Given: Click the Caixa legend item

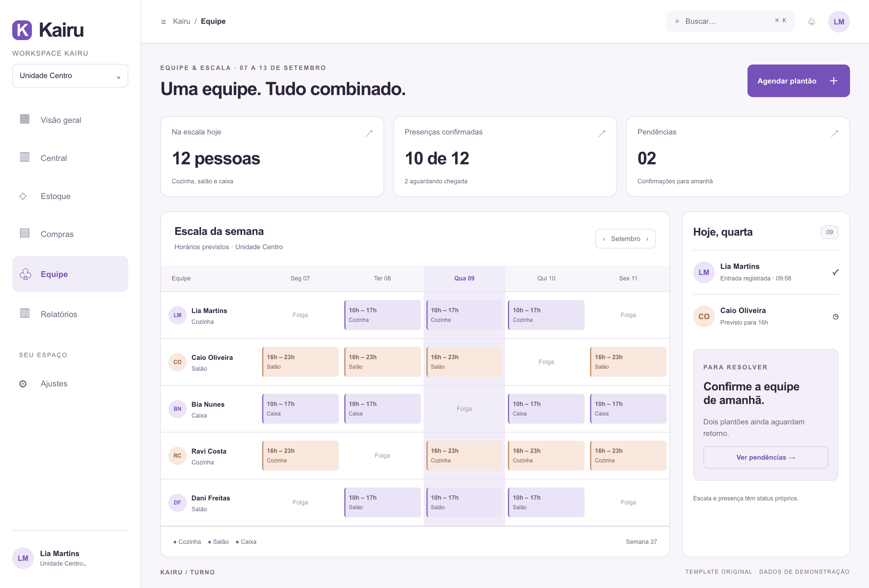Looking at the screenshot, I should tap(246, 541).
